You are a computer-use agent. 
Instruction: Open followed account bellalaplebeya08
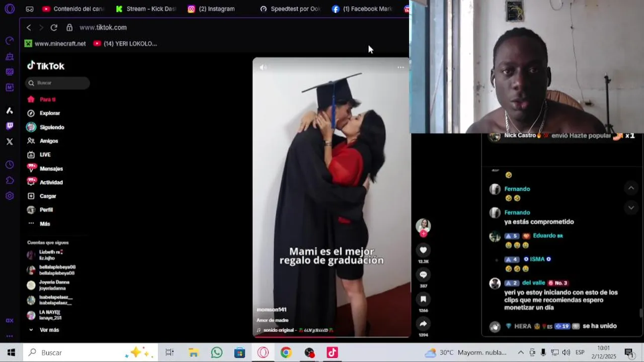[x=51, y=270]
